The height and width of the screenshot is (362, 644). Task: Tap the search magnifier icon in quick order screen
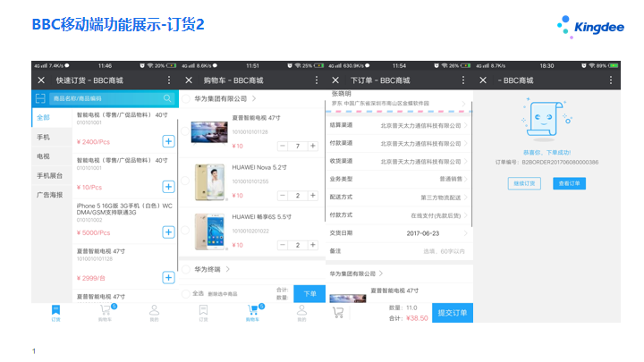click(167, 98)
